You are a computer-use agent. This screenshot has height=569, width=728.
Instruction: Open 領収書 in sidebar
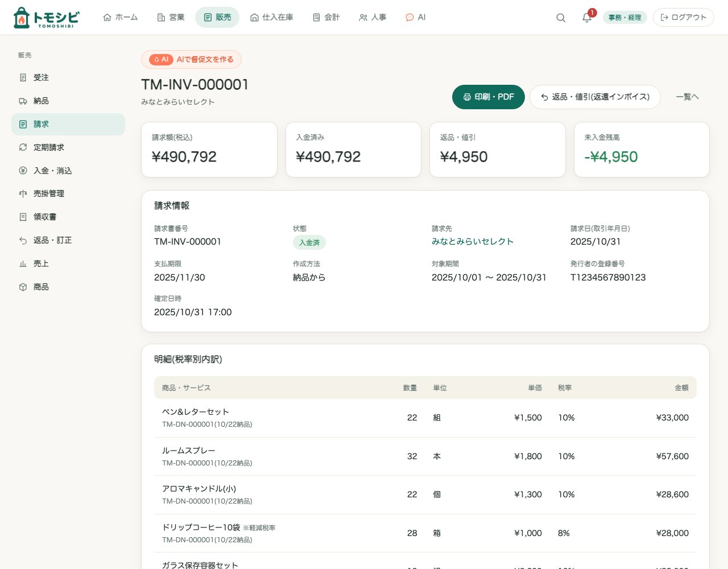tap(68, 217)
